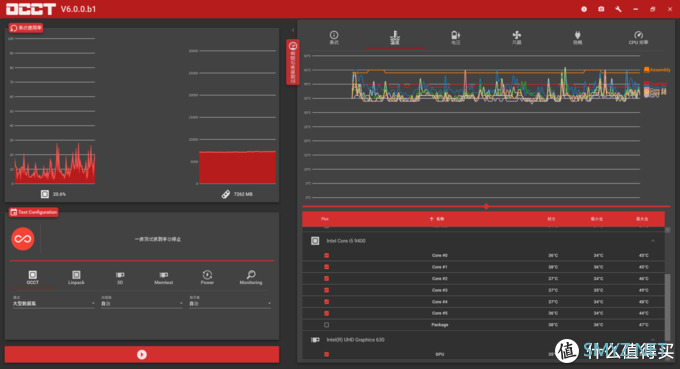Image resolution: width=680 pixels, height=369 pixels.
Task: Open the temperature monitoring tab
Action: 395,38
